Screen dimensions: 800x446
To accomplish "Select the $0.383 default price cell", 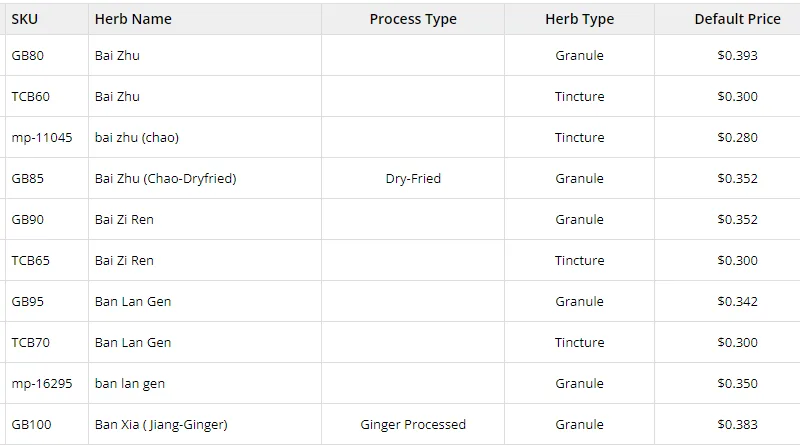I will pyautogui.click(x=737, y=425).
